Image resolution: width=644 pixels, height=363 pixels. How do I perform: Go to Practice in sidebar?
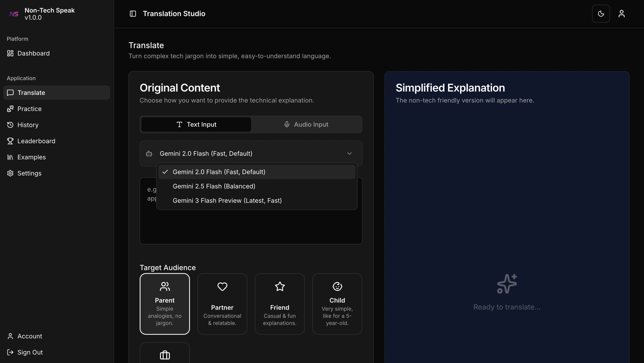(x=29, y=109)
